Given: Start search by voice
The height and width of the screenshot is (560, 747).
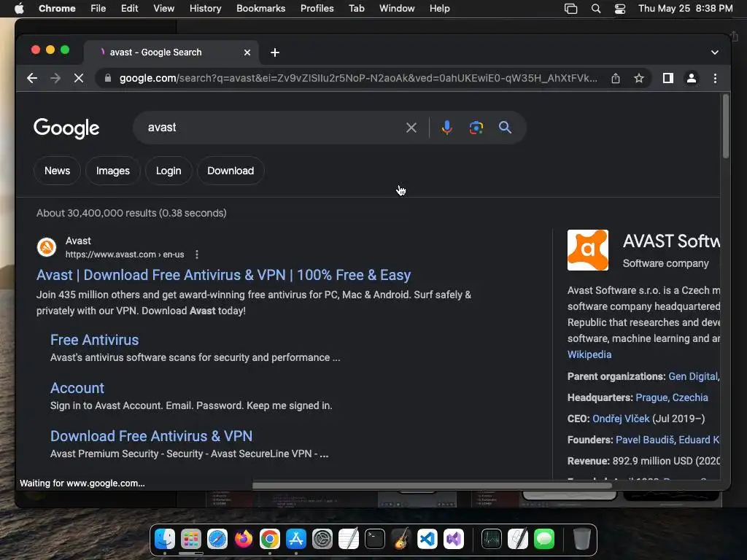Looking at the screenshot, I should click(447, 128).
